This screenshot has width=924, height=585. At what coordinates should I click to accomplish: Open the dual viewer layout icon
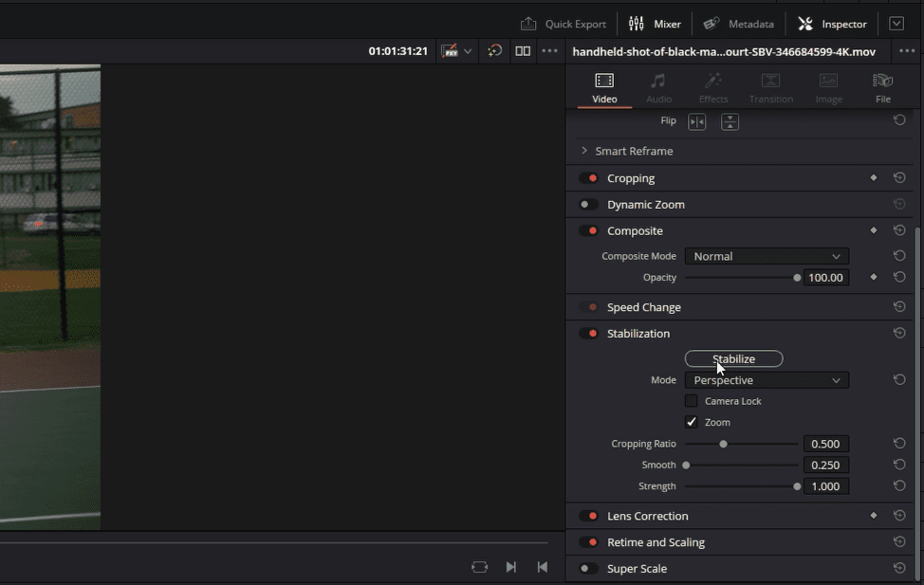coord(523,51)
